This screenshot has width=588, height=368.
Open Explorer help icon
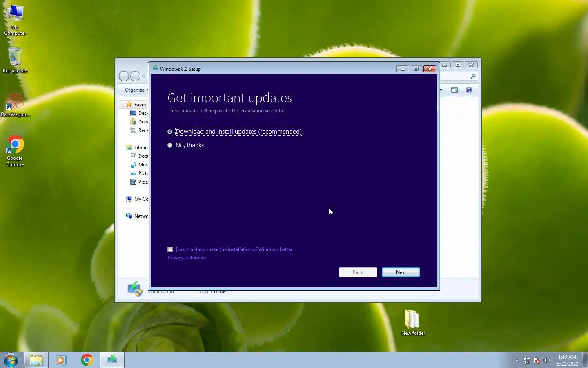[469, 90]
